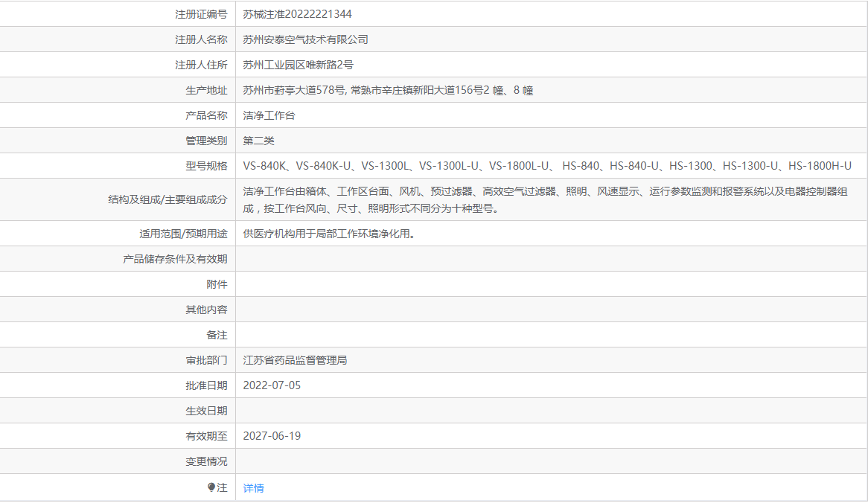This screenshot has width=868, height=503.
Task: Click the 生效日期 label
Action: (x=206, y=411)
